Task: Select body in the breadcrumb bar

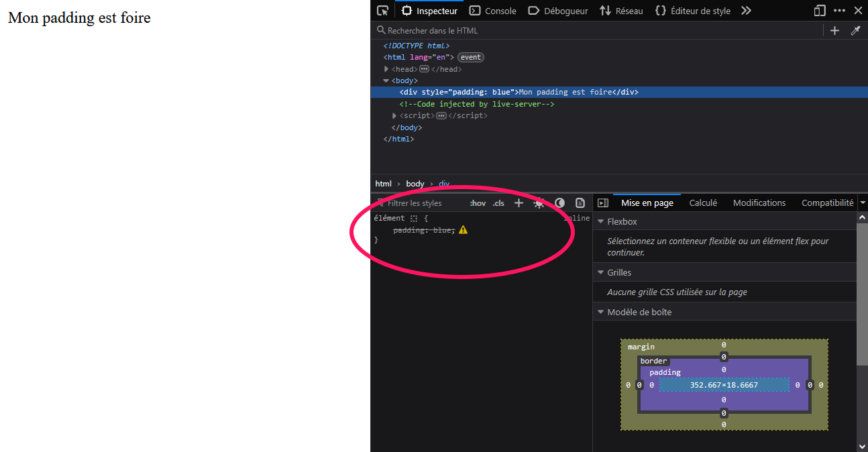Action: (415, 183)
